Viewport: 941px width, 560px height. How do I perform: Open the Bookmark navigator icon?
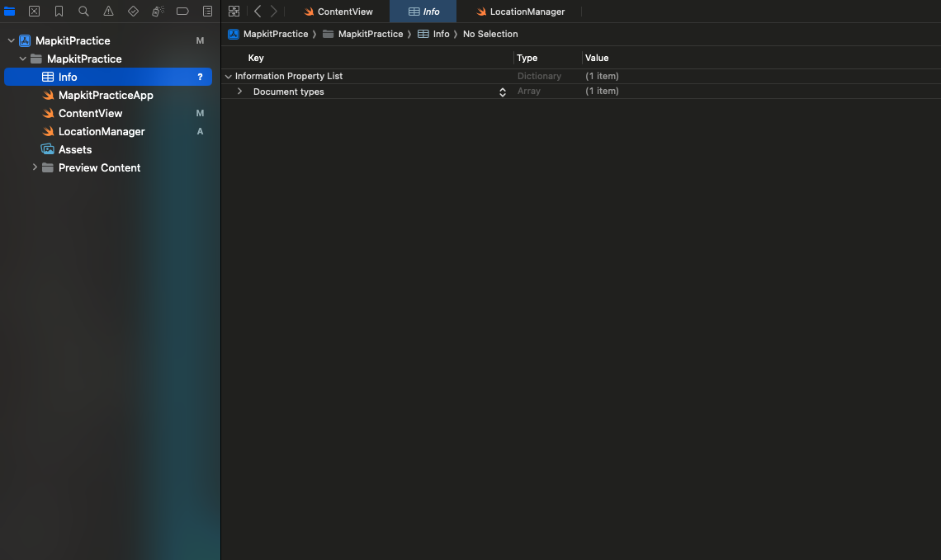[x=59, y=11]
